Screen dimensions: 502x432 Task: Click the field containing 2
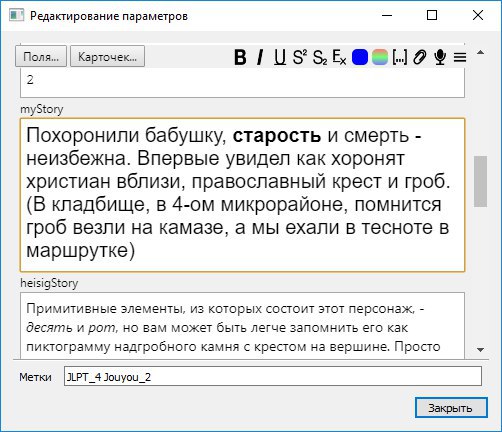point(242,83)
